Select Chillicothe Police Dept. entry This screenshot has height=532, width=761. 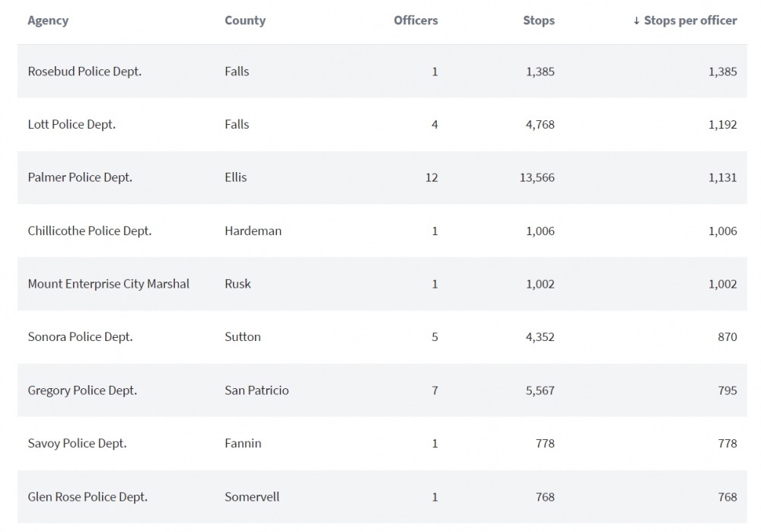tap(90, 231)
